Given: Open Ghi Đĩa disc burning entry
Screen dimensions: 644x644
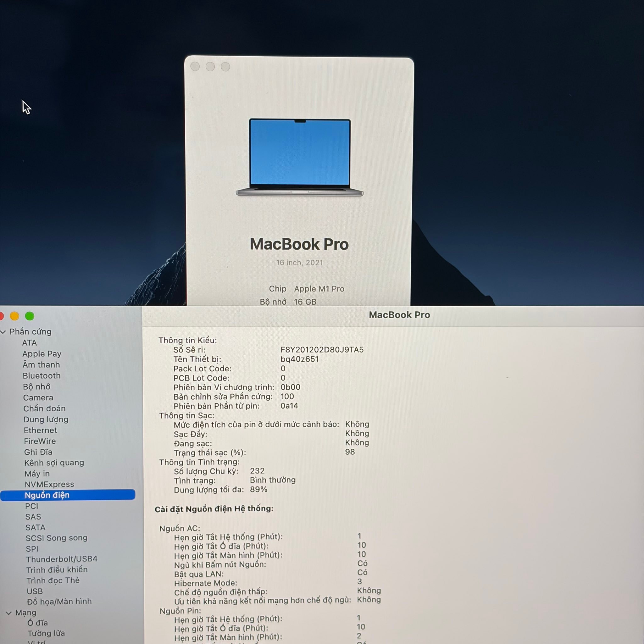Looking at the screenshot, I should click(x=38, y=452).
